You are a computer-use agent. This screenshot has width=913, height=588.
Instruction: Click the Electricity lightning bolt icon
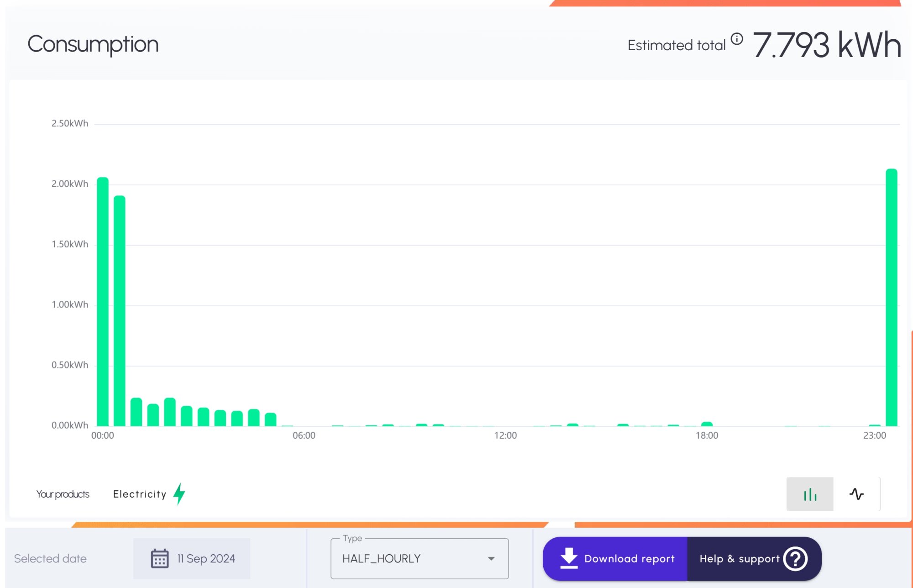pos(179,493)
